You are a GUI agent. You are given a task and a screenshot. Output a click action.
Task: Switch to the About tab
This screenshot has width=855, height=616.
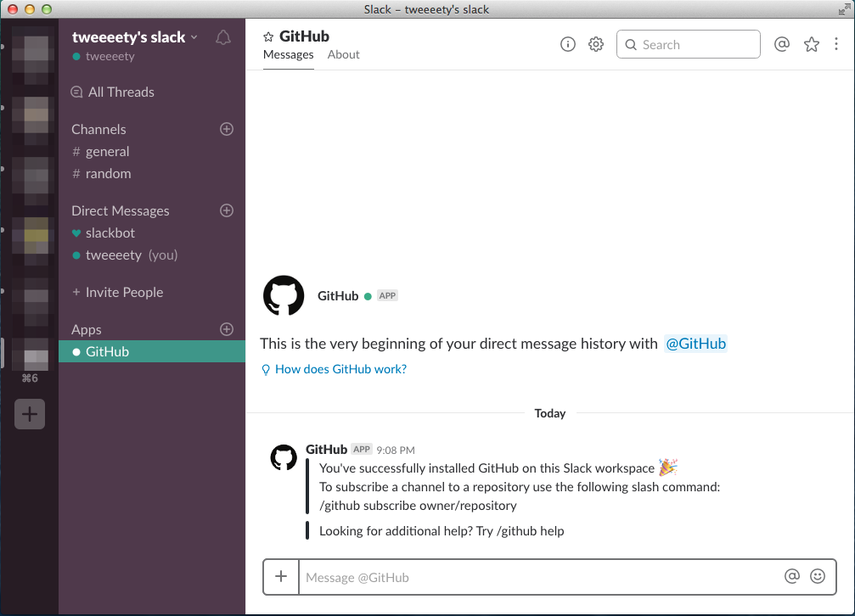tap(344, 54)
